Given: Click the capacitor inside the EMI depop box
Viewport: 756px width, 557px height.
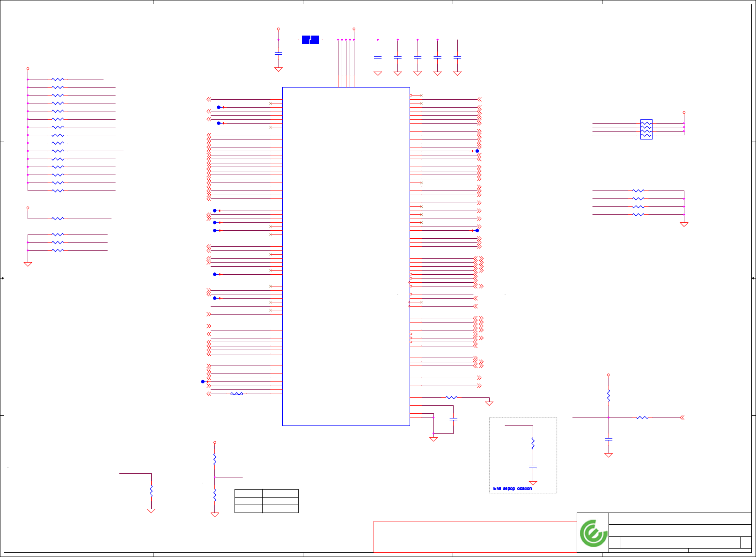Looking at the screenshot, I should point(533,467).
